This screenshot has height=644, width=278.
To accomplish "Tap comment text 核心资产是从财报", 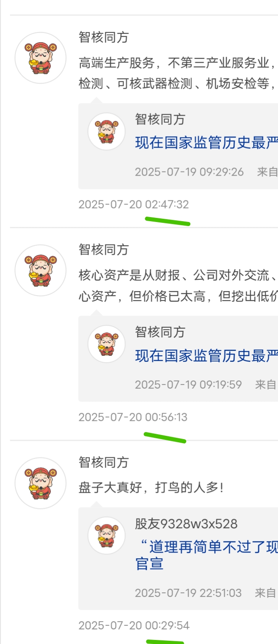I will (178, 286).
